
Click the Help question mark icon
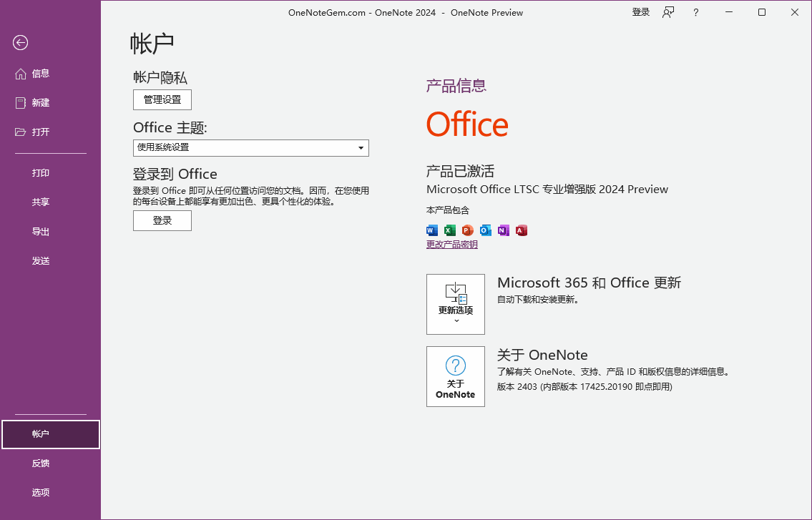pyautogui.click(x=695, y=12)
